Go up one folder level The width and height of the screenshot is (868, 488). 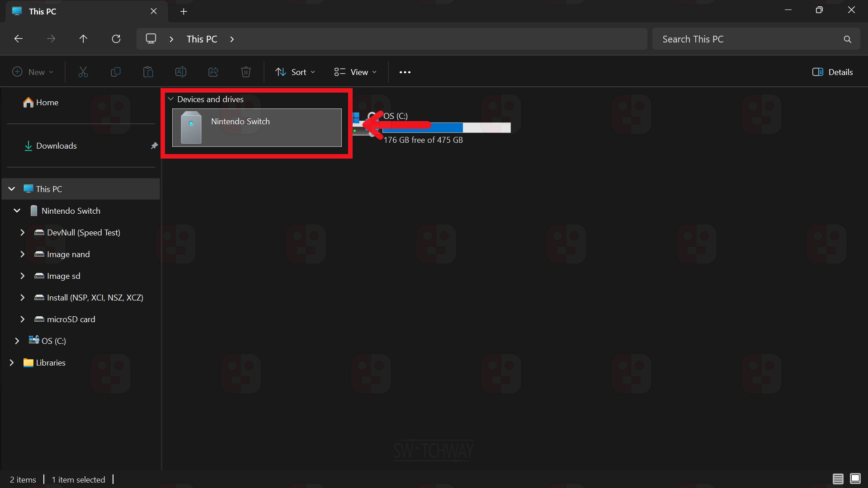83,39
